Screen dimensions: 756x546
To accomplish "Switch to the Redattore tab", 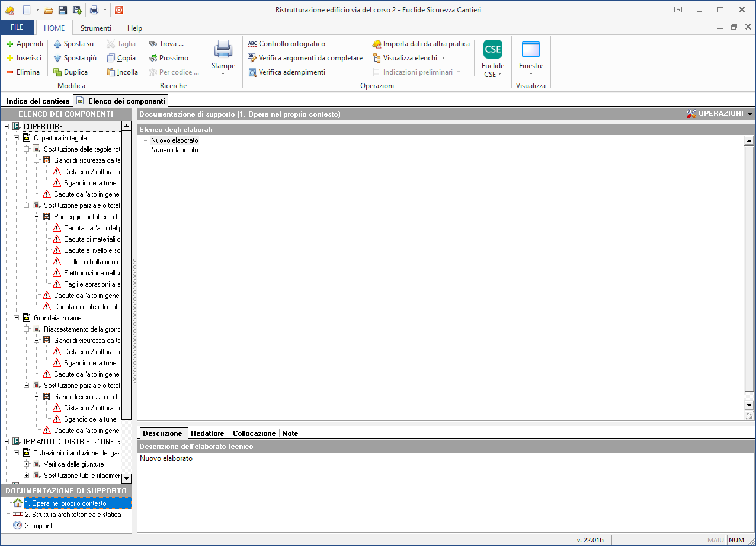I will tap(207, 433).
